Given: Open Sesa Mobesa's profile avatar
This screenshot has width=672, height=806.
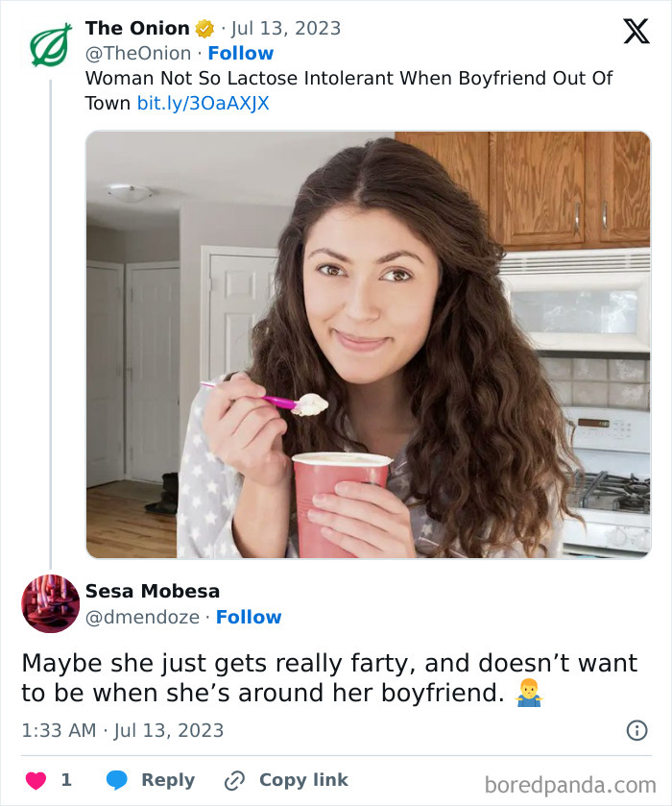Looking at the screenshot, I should coord(49,603).
